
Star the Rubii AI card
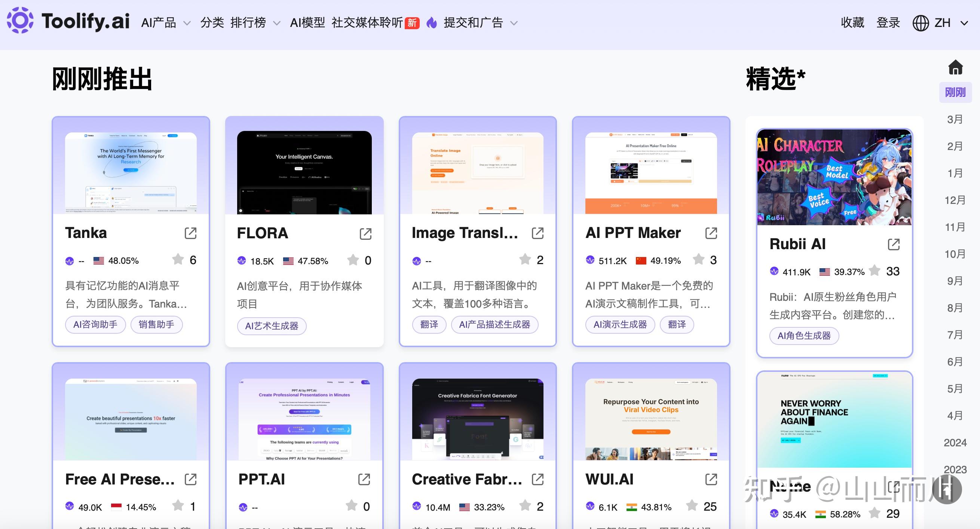tap(874, 270)
